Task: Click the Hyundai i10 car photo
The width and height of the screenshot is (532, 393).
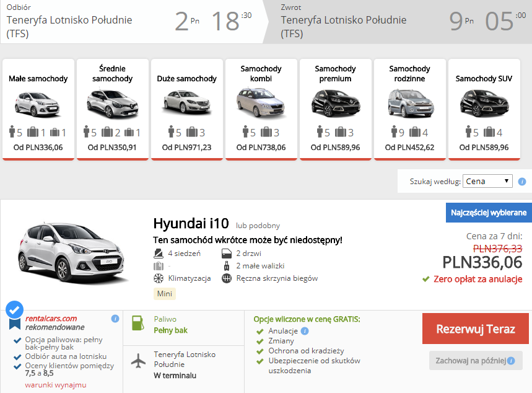Action: click(x=72, y=252)
